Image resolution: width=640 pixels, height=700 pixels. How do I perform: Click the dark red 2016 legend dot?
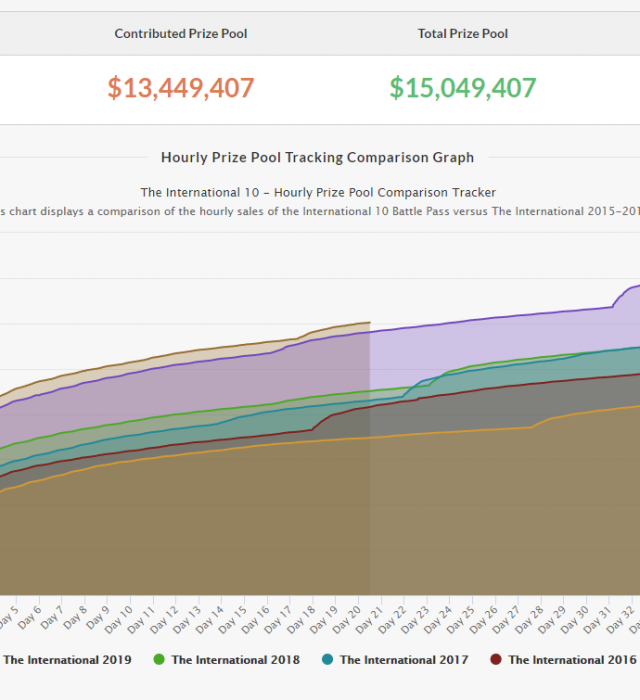[x=496, y=660]
